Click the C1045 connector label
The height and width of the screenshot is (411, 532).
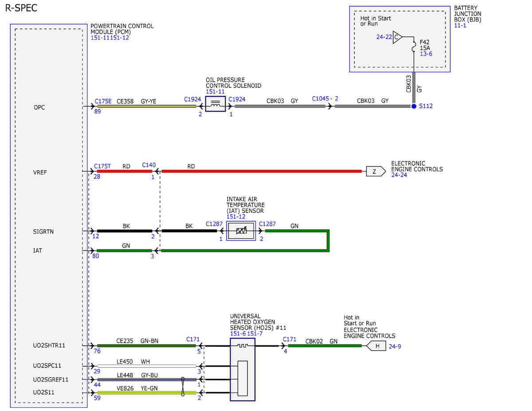(x=321, y=98)
